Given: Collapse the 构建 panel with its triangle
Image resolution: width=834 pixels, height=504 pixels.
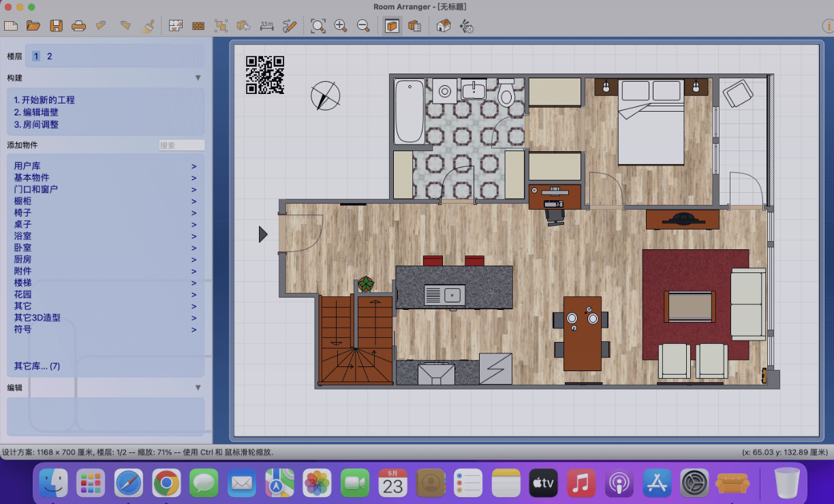Looking at the screenshot, I should pyautogui.click(x=198, y=78).
